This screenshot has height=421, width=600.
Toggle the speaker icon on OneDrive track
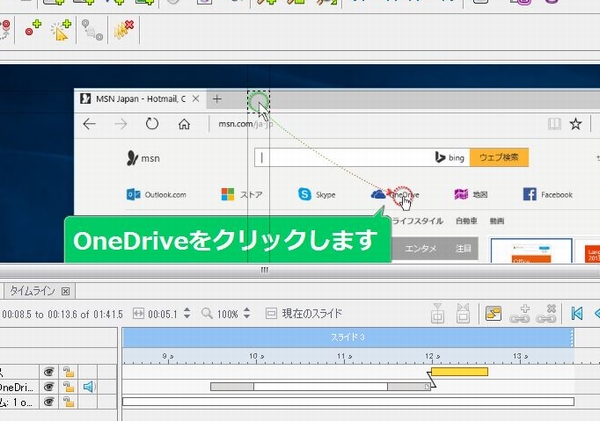pyautogui.click(x=88, y=387)
